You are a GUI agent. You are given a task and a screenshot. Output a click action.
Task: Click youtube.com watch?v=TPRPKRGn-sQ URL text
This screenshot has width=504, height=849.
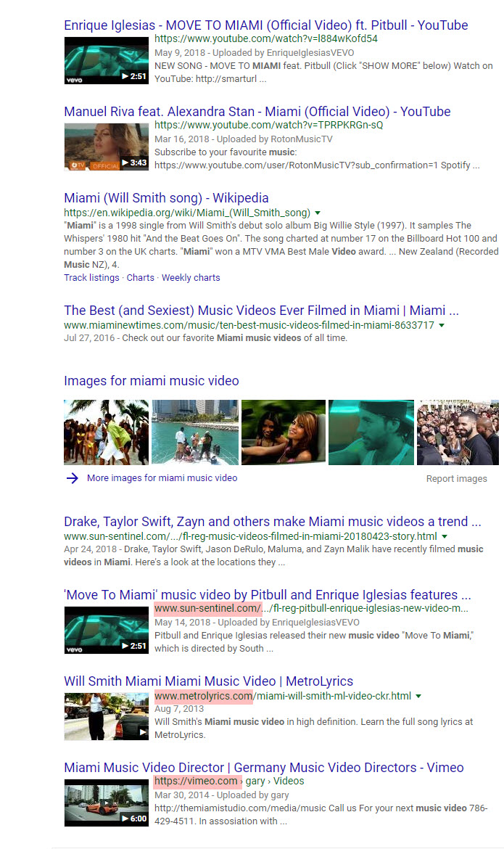pyautogui.click(x=268, y=125)
